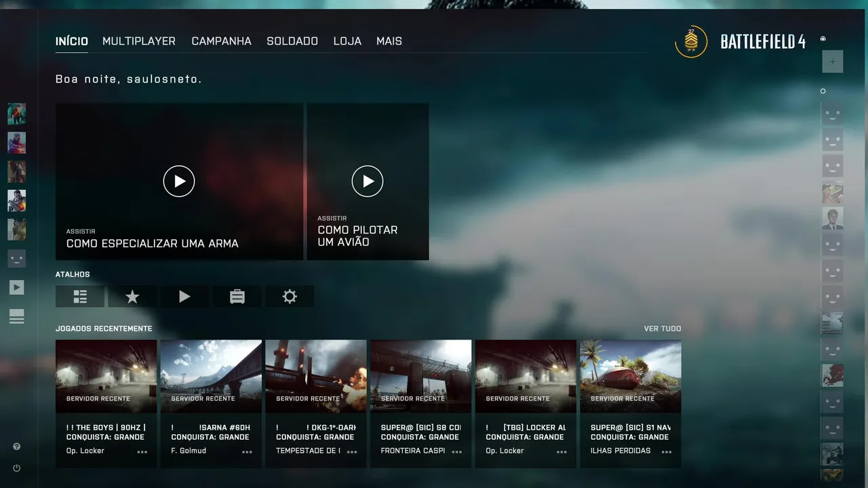Open the briefcase loadout shortcut
Screen dimensions: 868x488
[x=237, y=296]
